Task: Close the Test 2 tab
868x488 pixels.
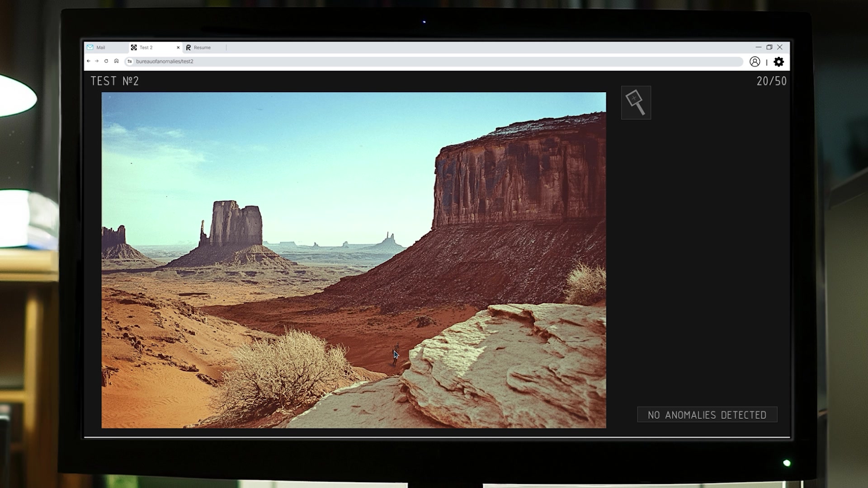Action: point(178,47)
